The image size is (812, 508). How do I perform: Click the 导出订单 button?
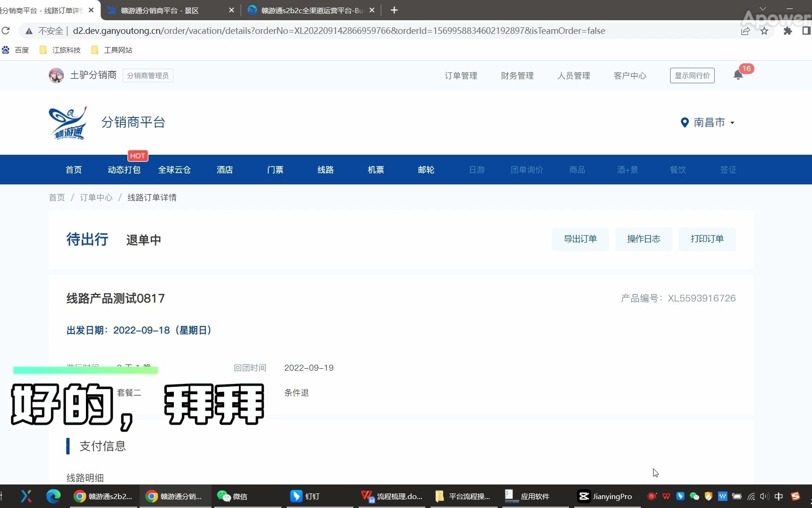[580, 239]
